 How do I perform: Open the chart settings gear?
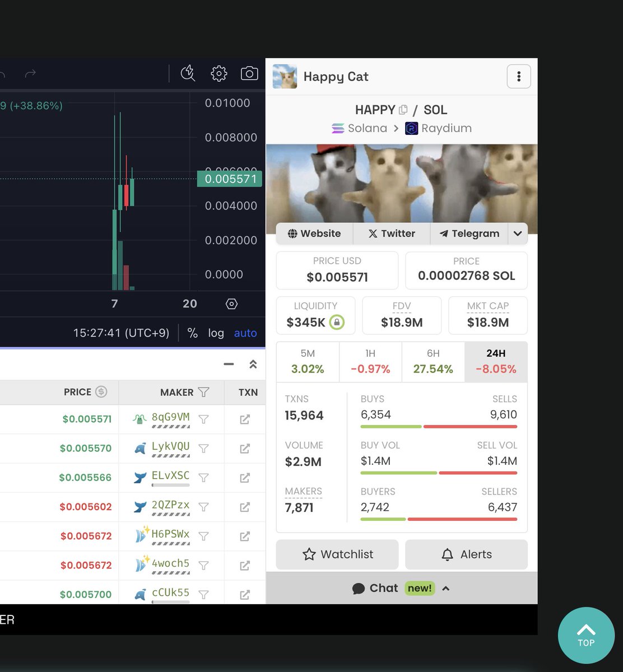pyautogui.click(x=218, y=73)
